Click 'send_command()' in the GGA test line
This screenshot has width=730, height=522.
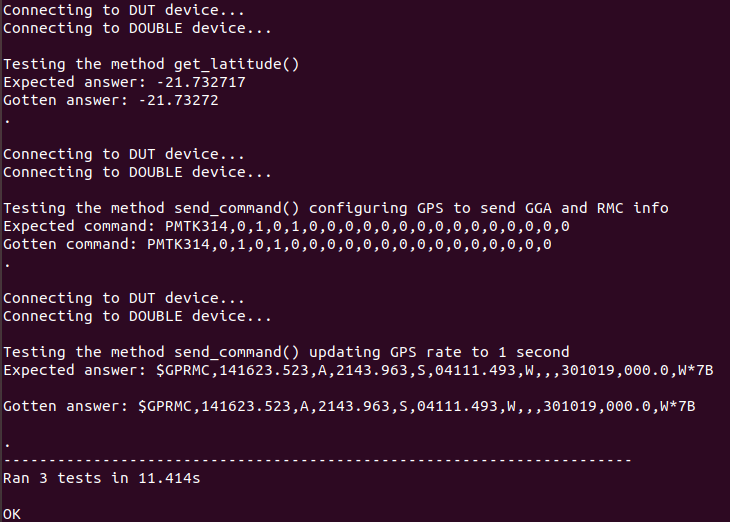point(237,208)
